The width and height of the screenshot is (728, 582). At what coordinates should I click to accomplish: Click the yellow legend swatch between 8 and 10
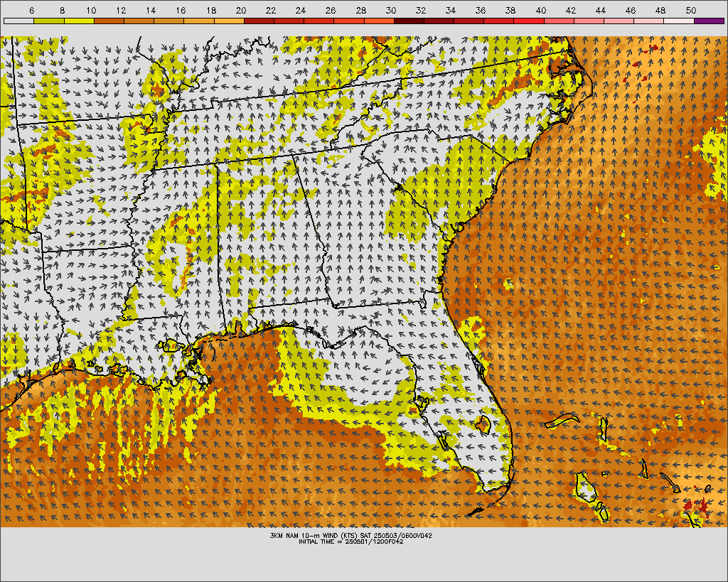(x=79, y=21)
